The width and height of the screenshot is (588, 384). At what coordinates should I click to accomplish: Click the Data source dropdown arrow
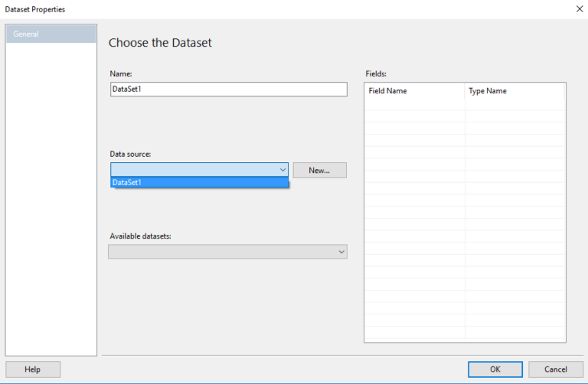283,170
